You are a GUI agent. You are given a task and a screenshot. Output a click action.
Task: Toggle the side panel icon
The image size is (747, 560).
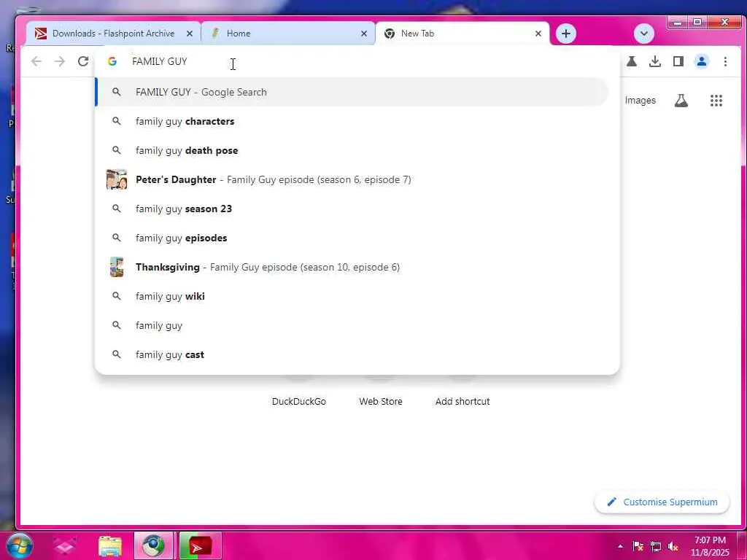click(678, 61)
